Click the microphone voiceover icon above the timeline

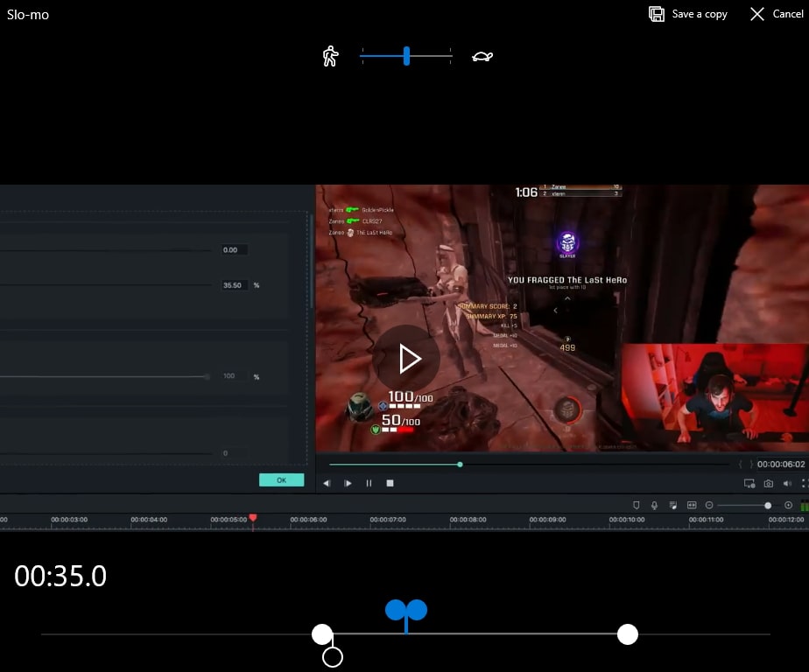pos(654,506)
